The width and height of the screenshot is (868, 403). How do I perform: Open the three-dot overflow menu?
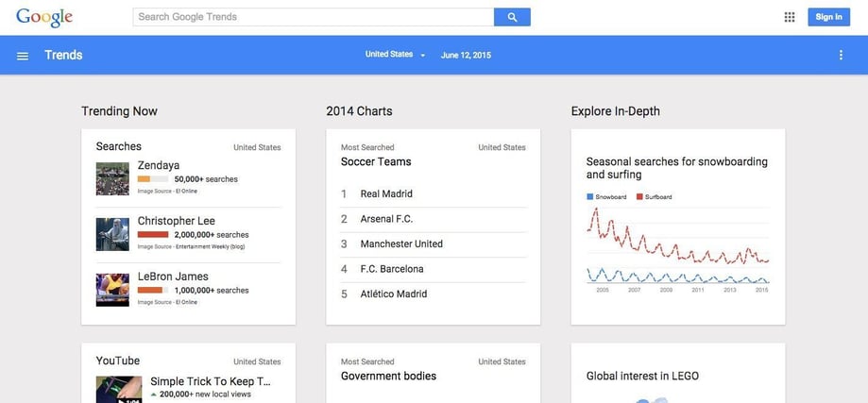click(x=841, y=55)
